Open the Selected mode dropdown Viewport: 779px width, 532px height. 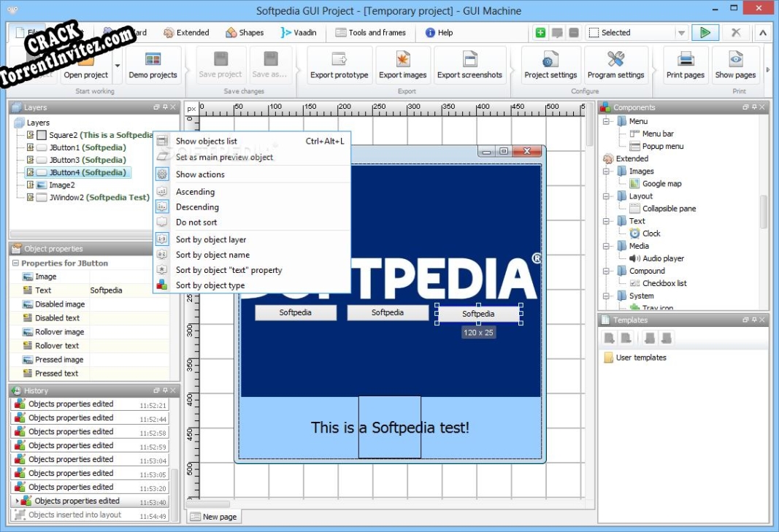(680, 32)
